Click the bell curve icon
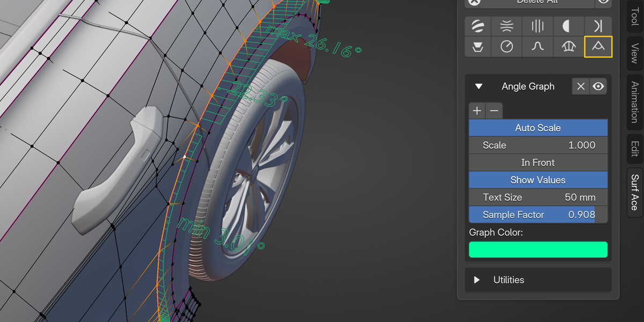Viewport: 644px width, 322px height. 537,47
